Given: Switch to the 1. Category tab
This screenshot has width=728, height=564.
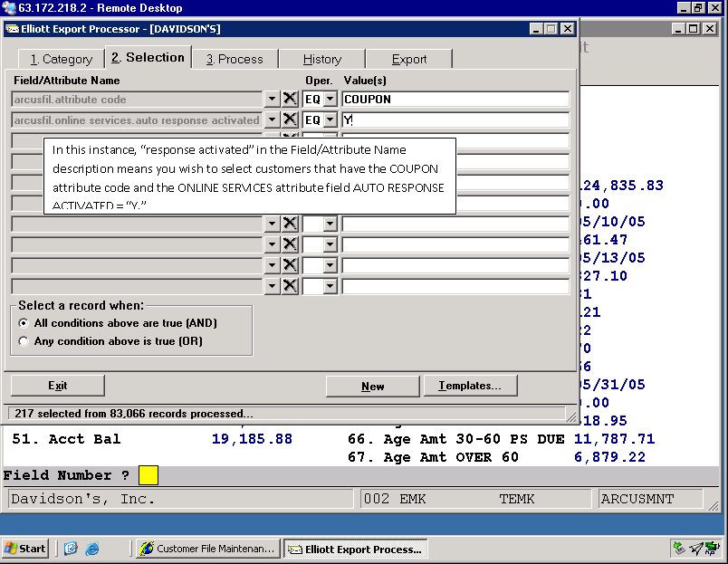Looking at the screenshot, I should [62, 59].
